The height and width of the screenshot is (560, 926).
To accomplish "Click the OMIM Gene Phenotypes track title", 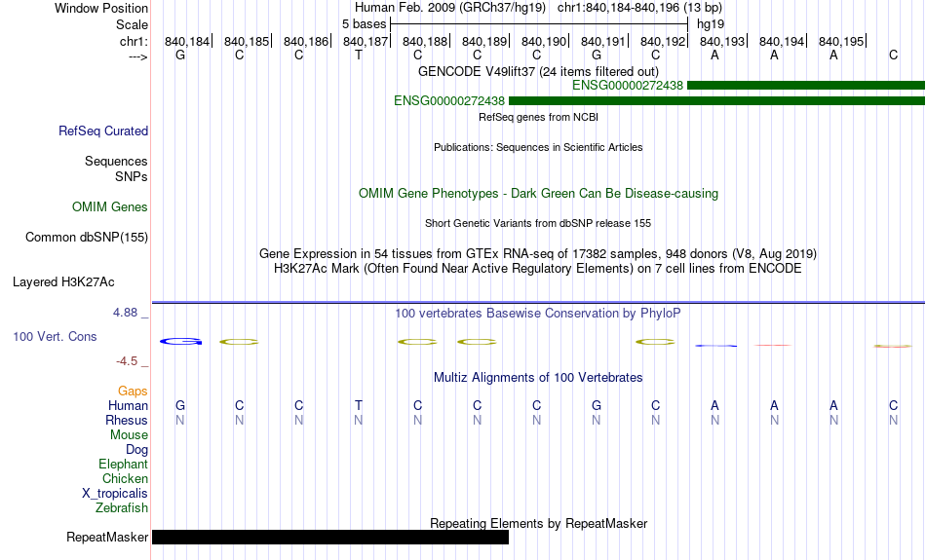I will click(538, 194).
